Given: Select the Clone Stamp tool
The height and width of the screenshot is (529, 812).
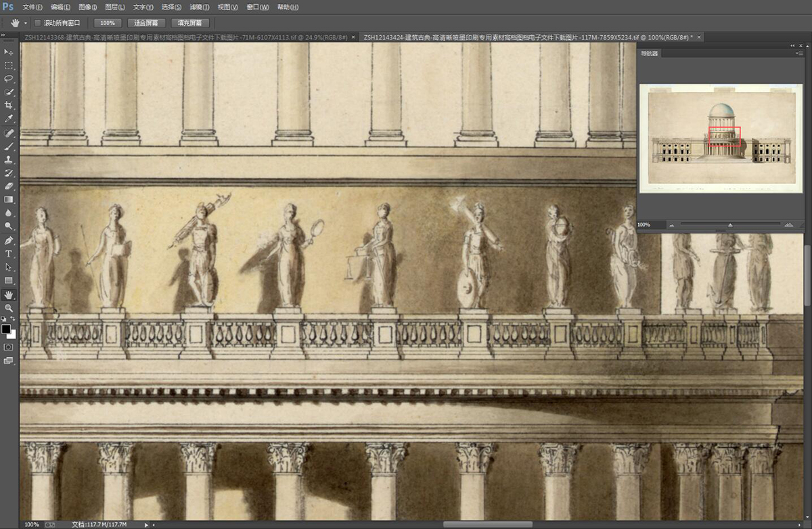Looking at the screenshot, I should click(x=9, y=160).
